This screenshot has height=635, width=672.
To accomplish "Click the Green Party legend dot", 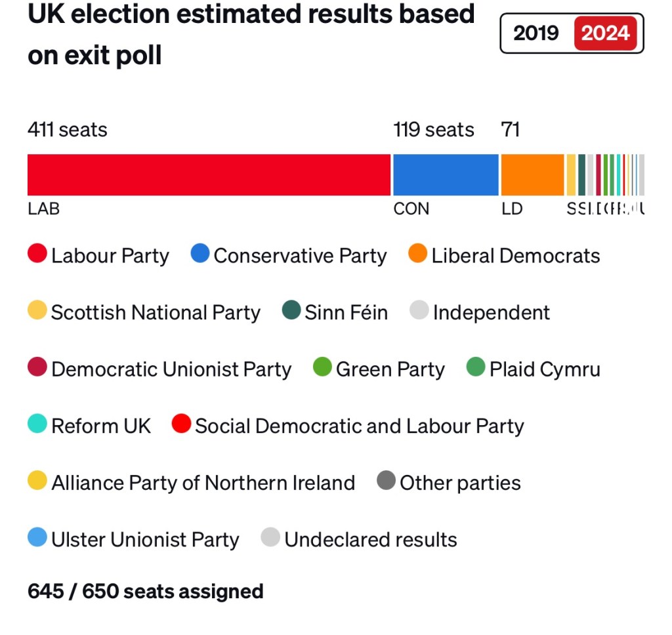I will click(322, 368).
